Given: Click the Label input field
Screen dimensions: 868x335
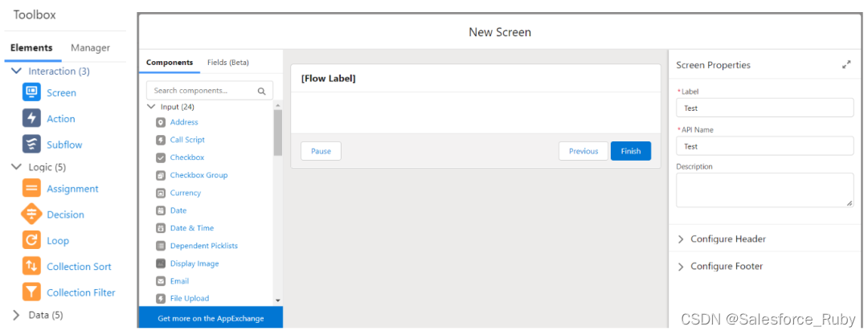Looking at the screenshot, I should pos(765,108).
